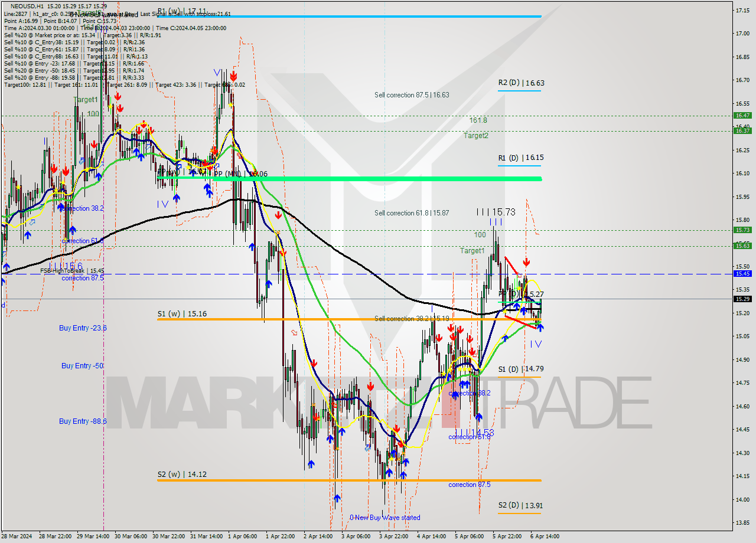Click '6 Apr 14:00' on time axis
Viewport: 756px width, 543px height.
click(544, 537)
